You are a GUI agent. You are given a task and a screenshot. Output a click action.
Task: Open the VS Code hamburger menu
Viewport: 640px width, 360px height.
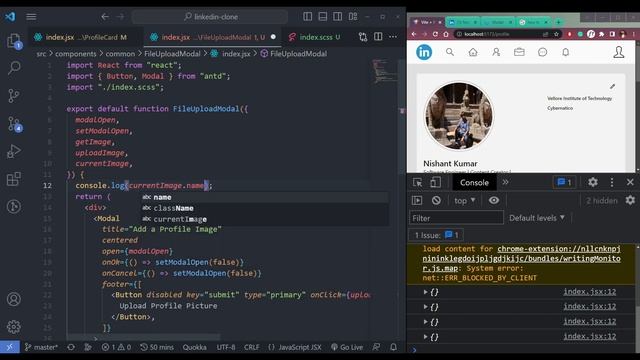click(x=31, y=17)
